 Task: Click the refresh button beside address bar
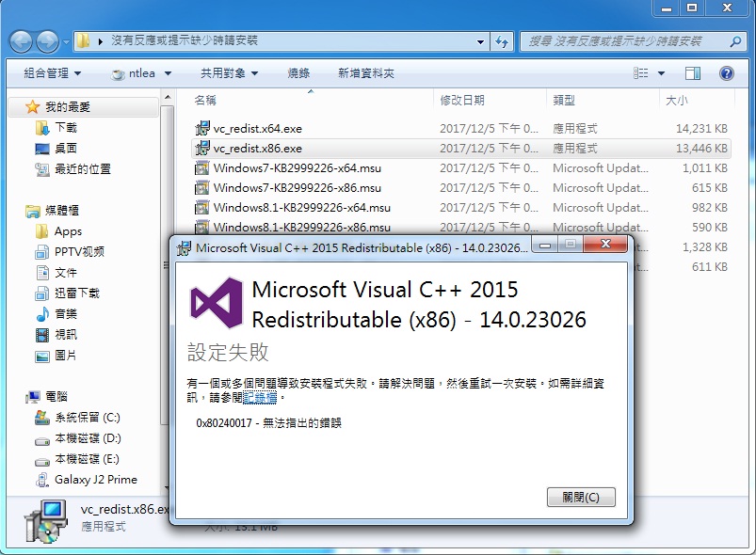(x=502, y=42)
